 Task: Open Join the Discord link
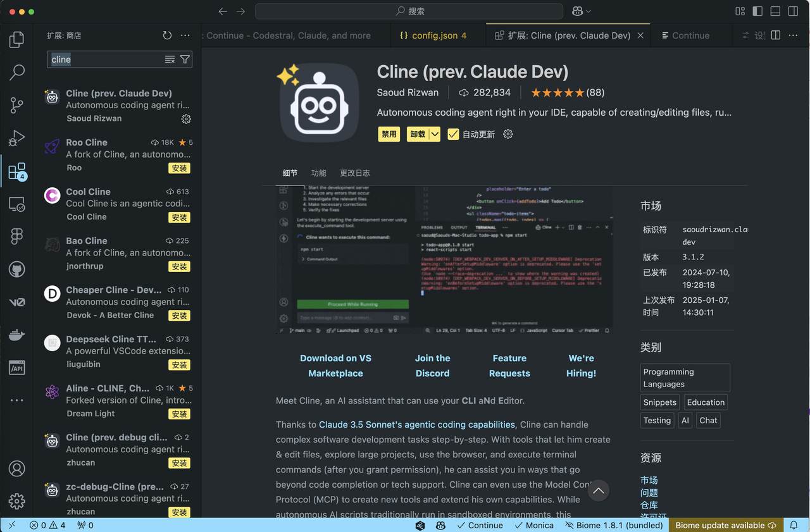click(x=433, y=366)
